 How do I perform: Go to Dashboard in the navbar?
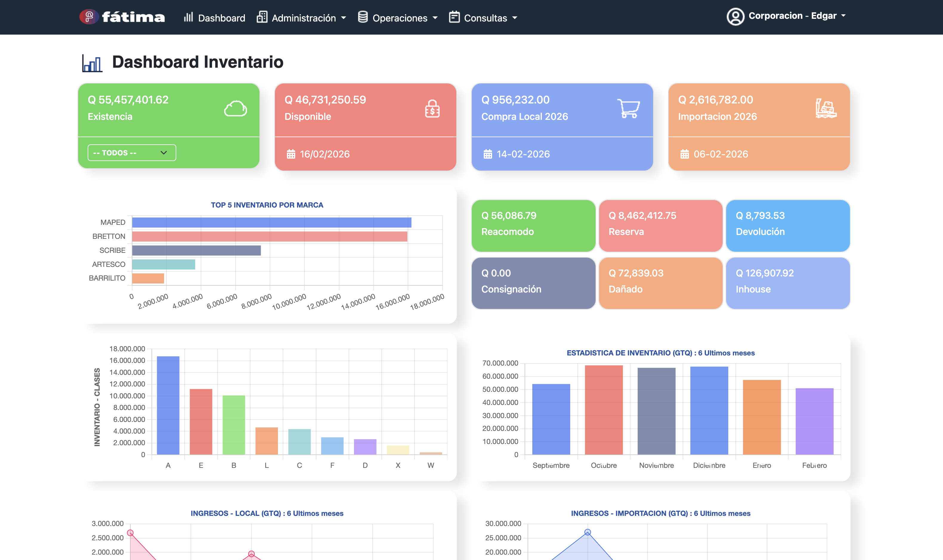click(x=214, y=18)
